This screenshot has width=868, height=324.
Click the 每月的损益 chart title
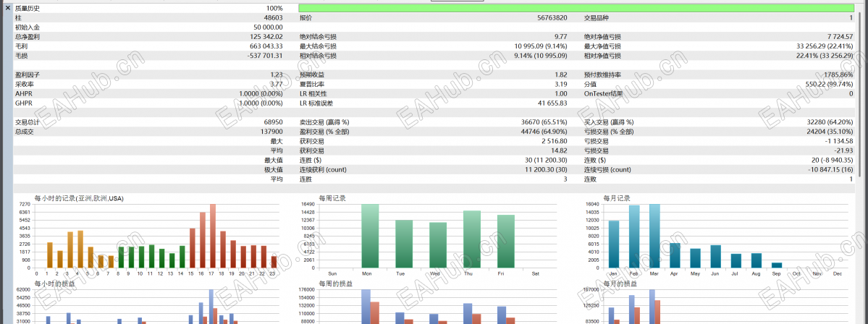pyautogui.click(x=620, y=283)
